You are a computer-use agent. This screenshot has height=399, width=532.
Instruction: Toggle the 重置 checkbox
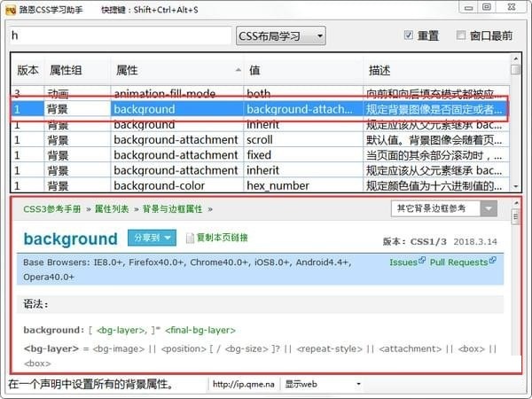409,35
